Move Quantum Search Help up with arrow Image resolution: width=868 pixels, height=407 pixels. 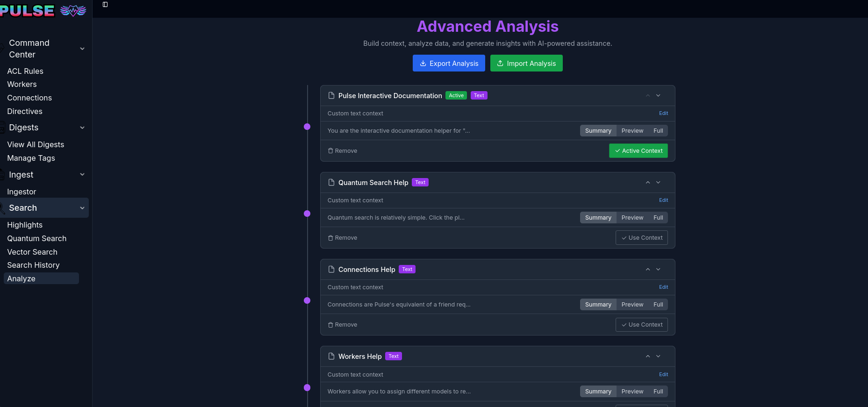pos(648,183)
